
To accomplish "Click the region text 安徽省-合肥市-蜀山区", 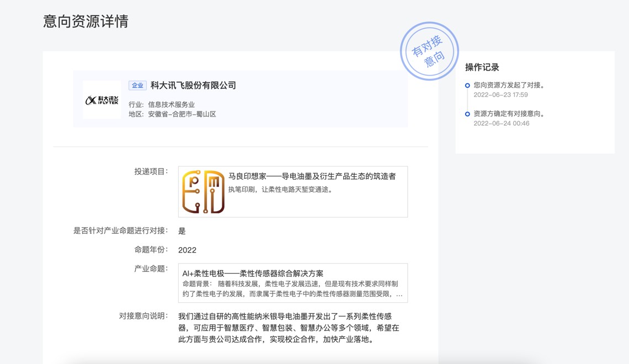I will pos(182,114).
